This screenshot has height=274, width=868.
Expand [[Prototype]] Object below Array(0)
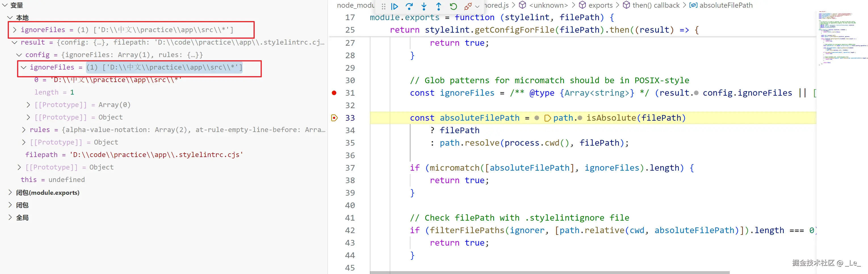(x=28, y=117)
